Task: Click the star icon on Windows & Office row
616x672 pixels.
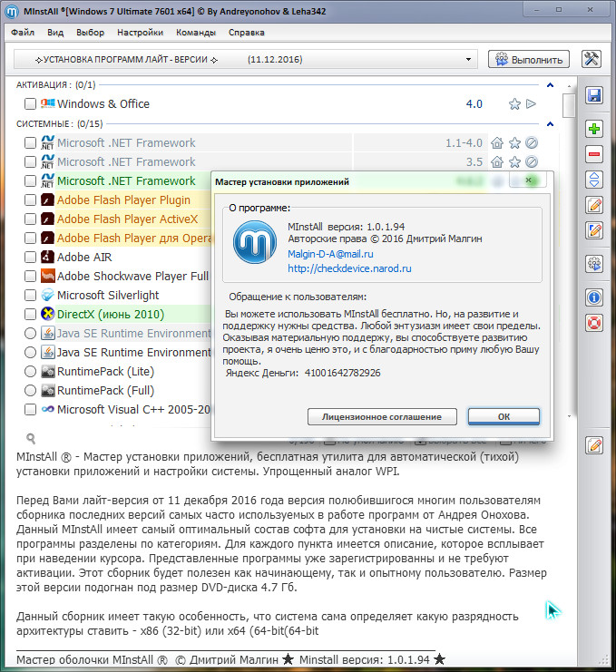Action: click(514, 104)
